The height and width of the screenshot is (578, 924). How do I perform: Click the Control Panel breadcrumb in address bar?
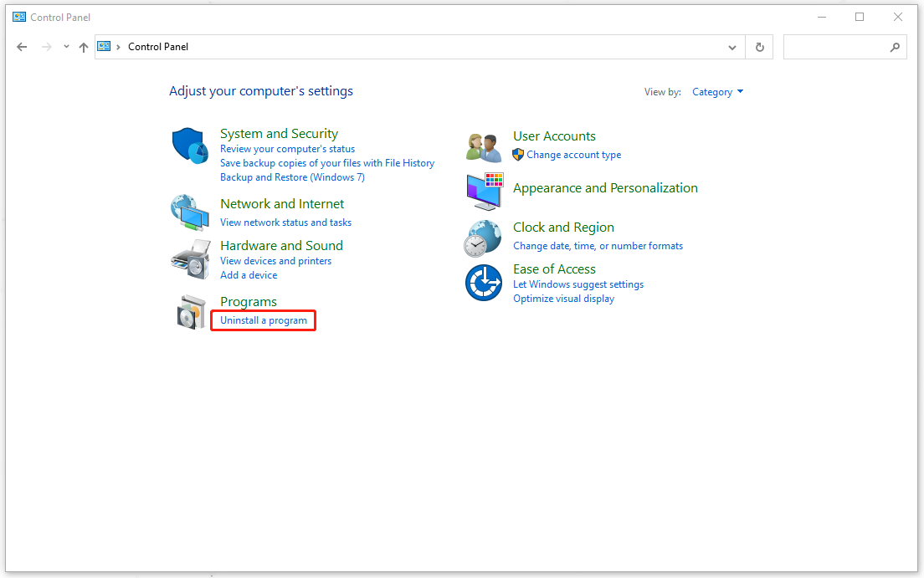coord(158,47)
